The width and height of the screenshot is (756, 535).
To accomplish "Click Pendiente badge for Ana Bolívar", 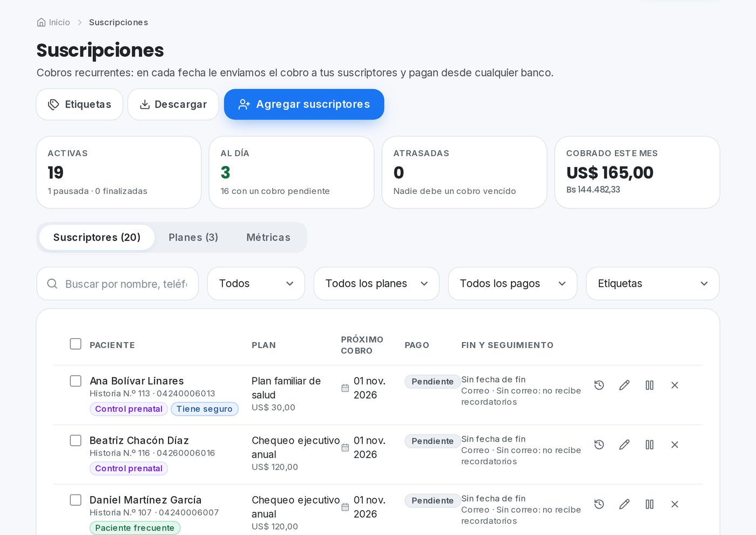I will 433,382.
